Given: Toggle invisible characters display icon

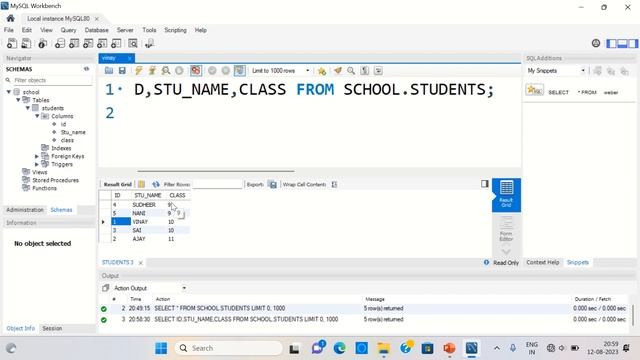Looking at the screenshot, I should 364,71.
